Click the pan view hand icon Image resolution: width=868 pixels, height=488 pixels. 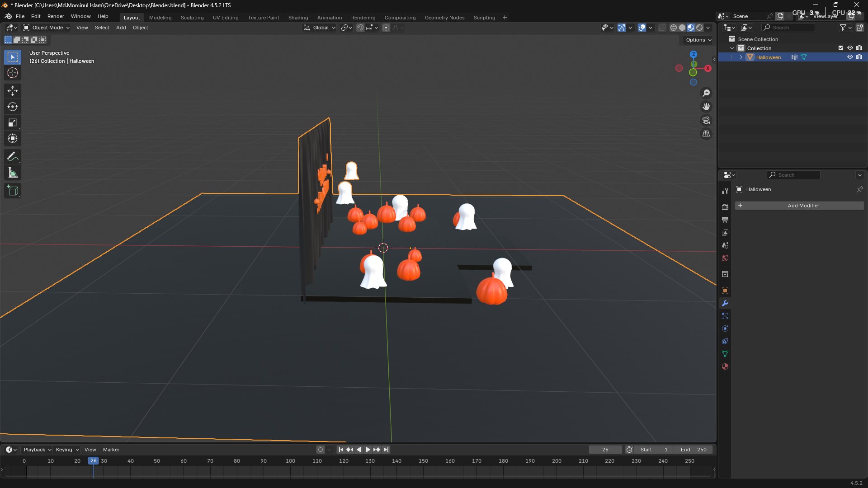(x=706, y=107)
